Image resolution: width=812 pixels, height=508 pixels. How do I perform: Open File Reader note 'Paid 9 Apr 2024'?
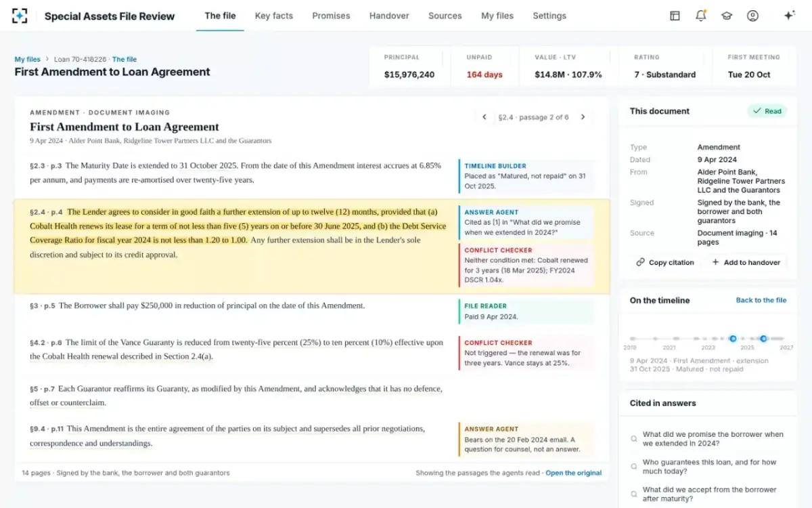tap(527, 312)
